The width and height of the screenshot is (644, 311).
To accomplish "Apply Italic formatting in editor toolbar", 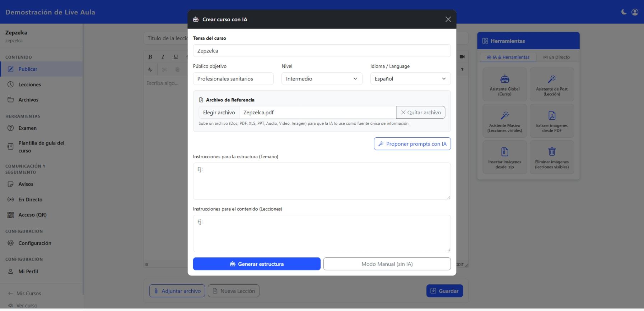I will pos(163,57).
